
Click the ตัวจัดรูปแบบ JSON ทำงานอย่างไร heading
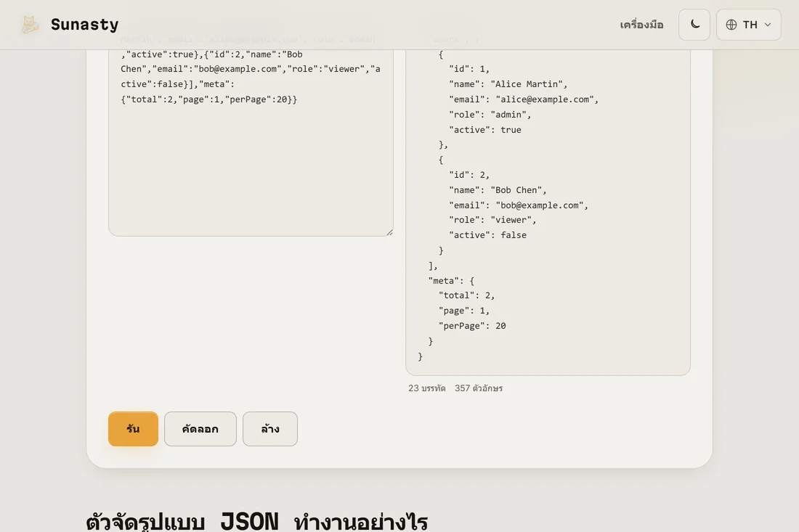[257, 521]
